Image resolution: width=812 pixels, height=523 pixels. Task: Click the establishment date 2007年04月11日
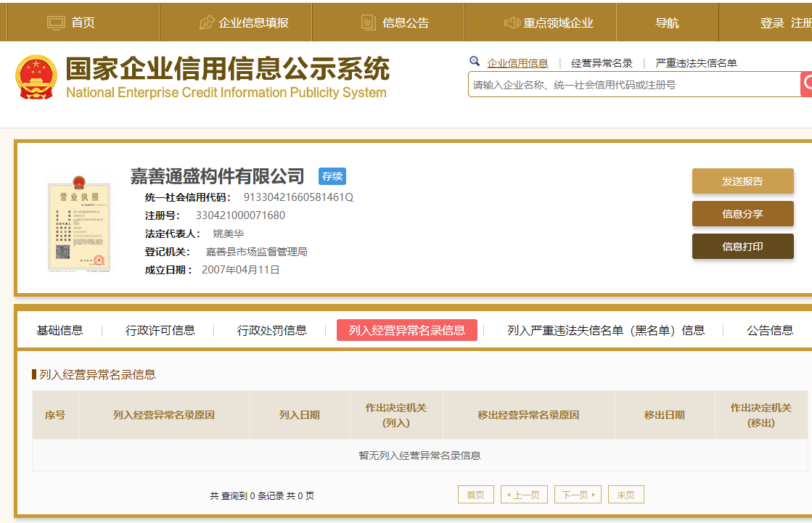click(x=240, y=270)
